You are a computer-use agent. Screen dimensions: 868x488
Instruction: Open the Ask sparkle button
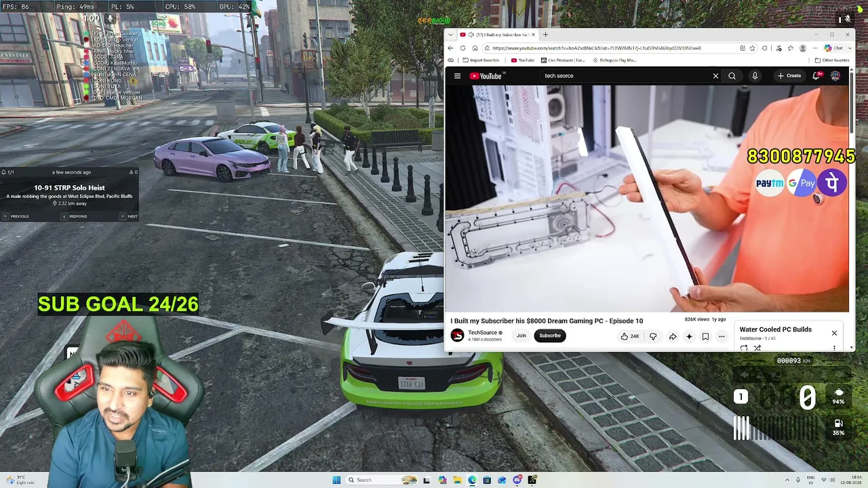click(689, 336)
